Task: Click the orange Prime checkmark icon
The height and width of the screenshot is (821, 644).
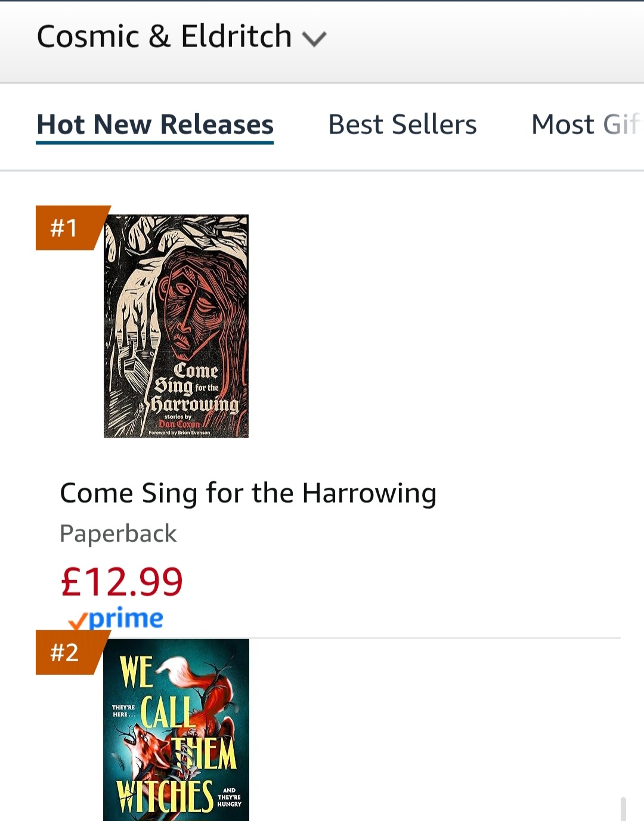Action: click(78, 622)
